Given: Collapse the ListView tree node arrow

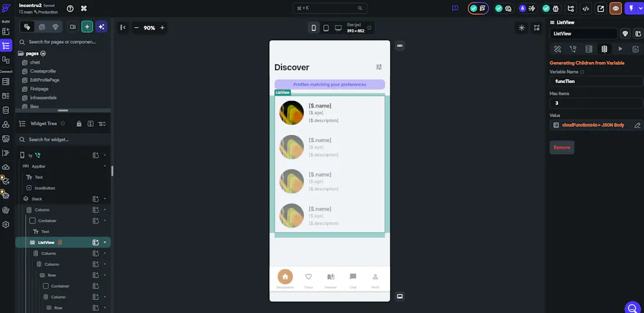Looking at the screenshot, I should pyautogui.click(x=105, y=242).
